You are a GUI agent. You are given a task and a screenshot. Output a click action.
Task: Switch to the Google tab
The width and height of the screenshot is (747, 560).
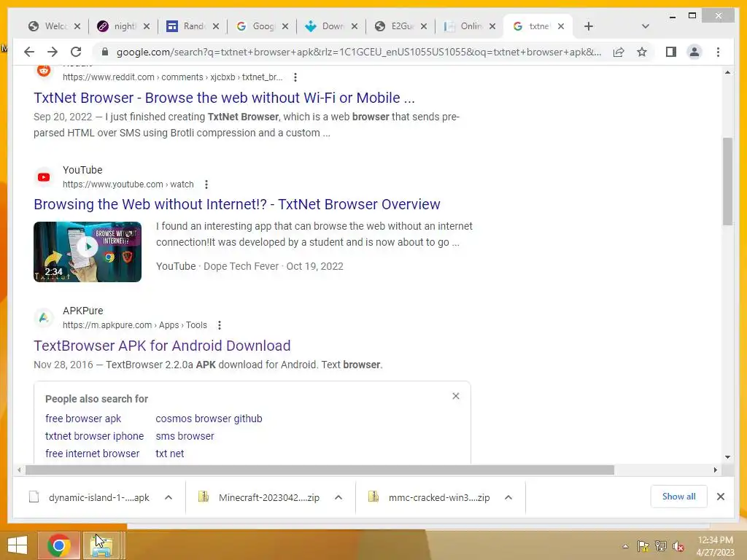point(257,26)
